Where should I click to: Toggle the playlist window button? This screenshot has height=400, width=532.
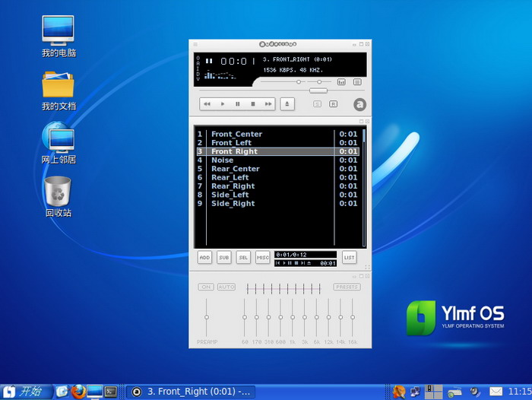coord(356,82)
